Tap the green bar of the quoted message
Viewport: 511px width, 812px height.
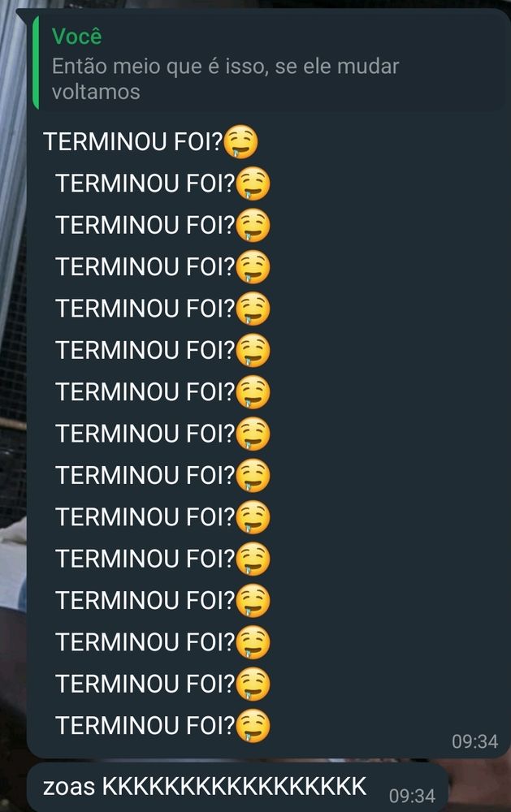coord(35,63)
